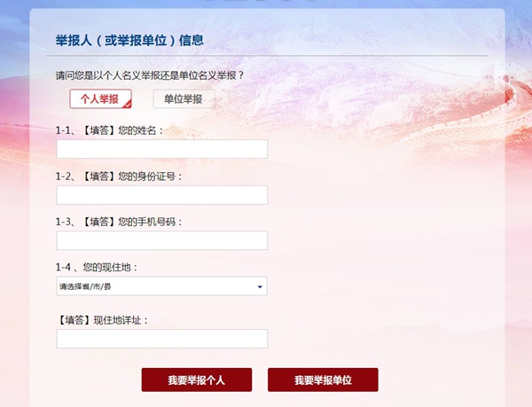
Task: Focus the 身份证号 text box
Action: click(161, 195)
